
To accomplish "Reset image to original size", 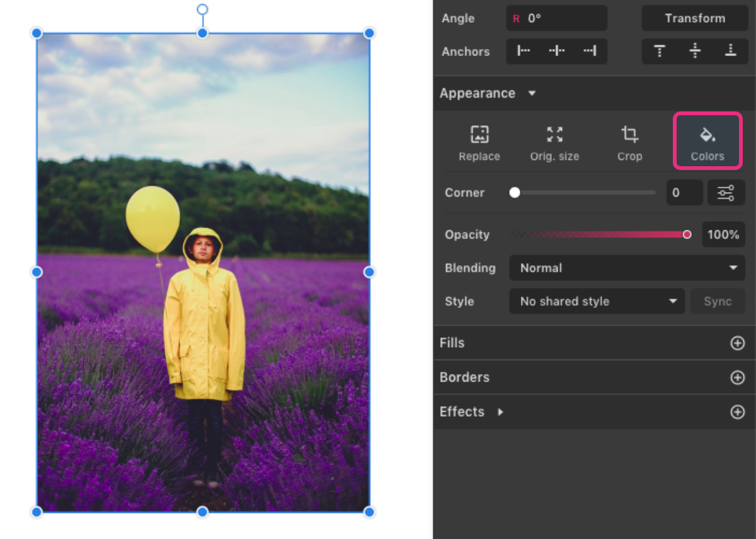I will [554, 141].
